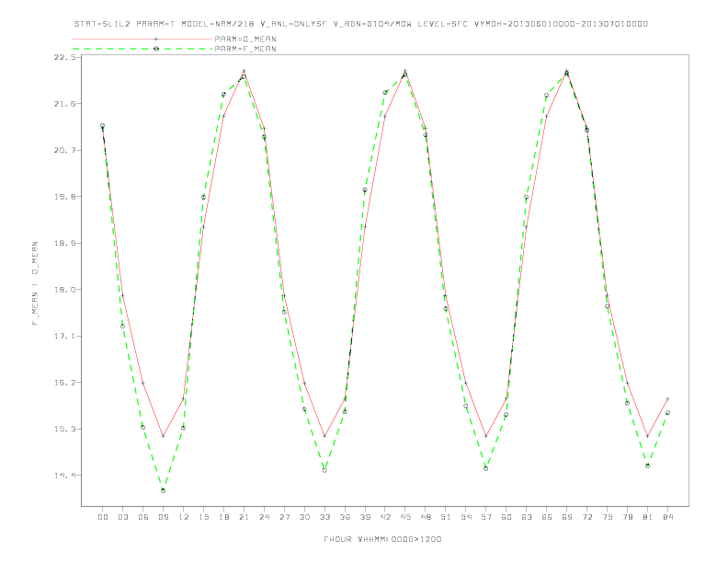Click the x-axis tick label 72
728x563 pixels.
[x=586, y=517]
